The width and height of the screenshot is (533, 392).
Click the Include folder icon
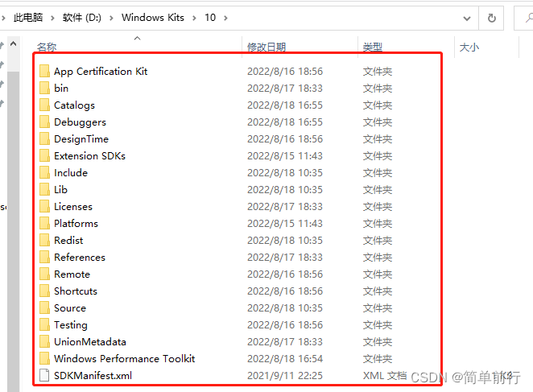pos(44,173)
